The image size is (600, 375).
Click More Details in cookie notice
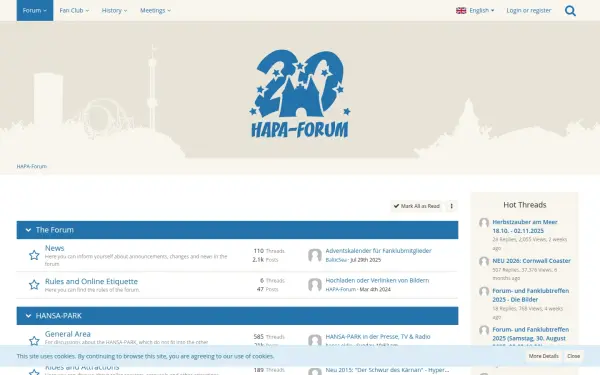pos(543,356)
